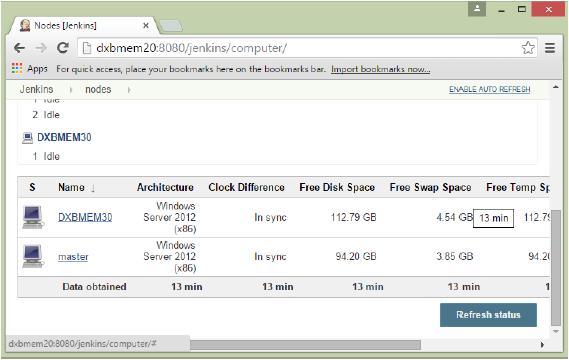
Task: Click the Jenkins favicon on tab
Action: [x=25, y=25]
